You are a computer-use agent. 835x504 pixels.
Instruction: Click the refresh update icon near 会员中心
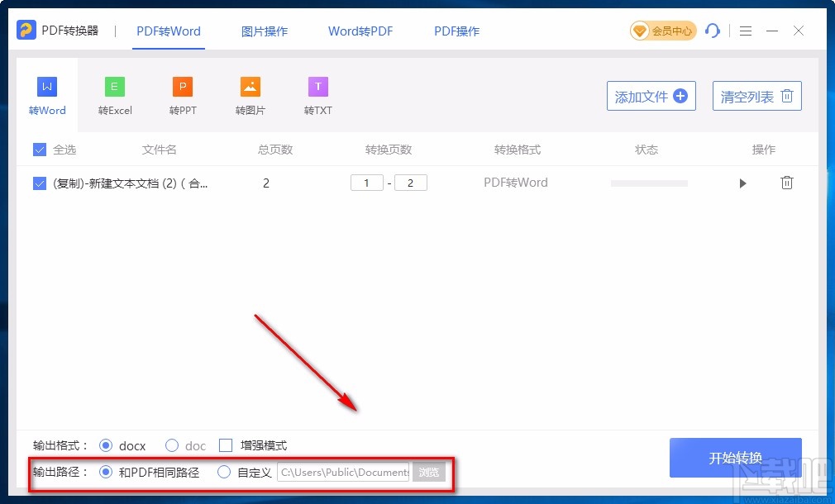(x=713, y=31)
